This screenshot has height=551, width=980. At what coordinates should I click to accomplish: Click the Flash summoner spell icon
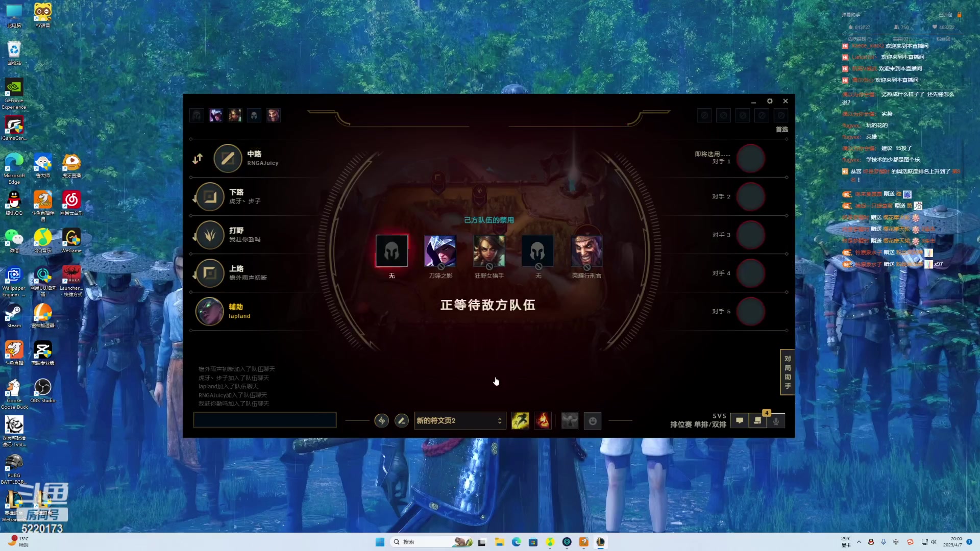(520, 421)
